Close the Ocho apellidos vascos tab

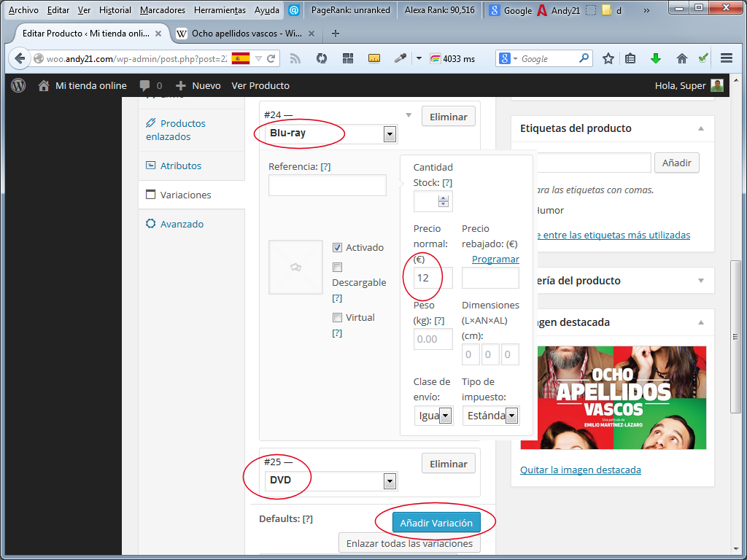pyautogui.click(x=311, y=34)
